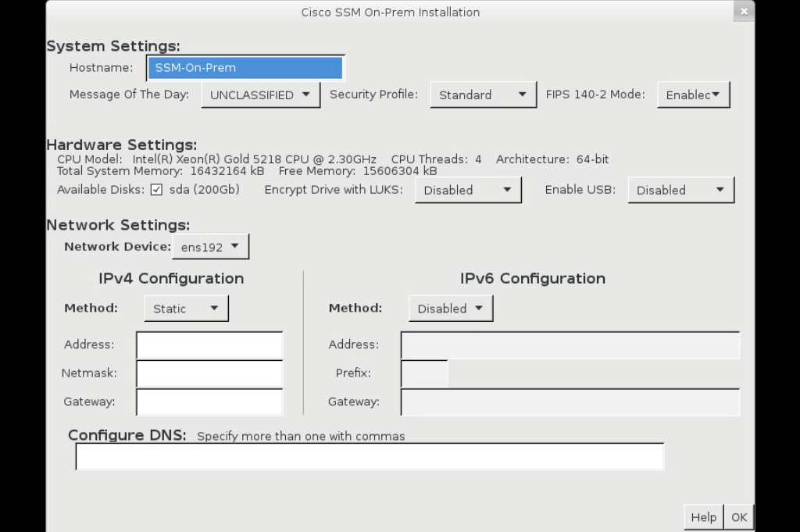Viewport: 800px width, 532px height.
Task: Open the IPv6 Method Disabled dropdown
Action: (451, 309)
